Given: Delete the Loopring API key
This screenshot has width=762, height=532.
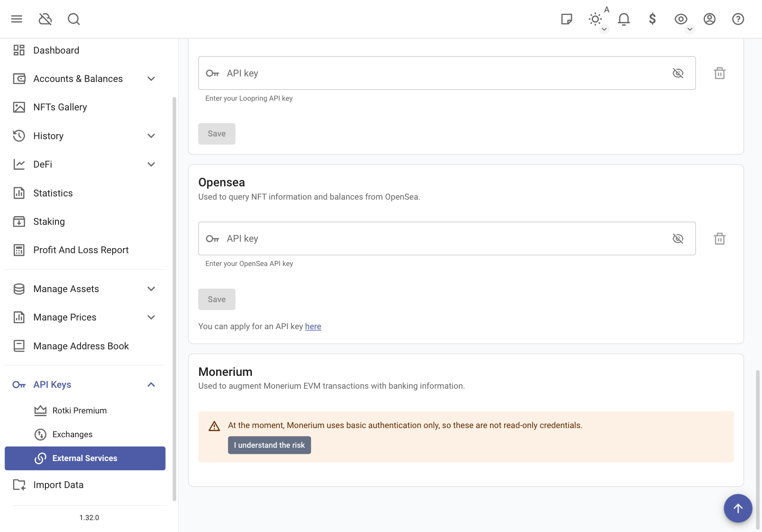Looking at the screenshot, I should click(720, 73).
